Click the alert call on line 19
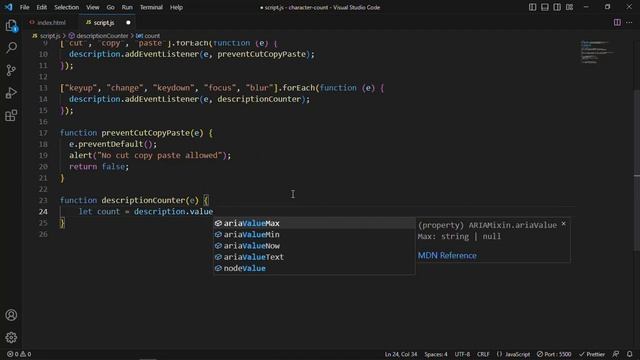The width and height of the screenshot is (640, 360). click(x=150, y=156)
